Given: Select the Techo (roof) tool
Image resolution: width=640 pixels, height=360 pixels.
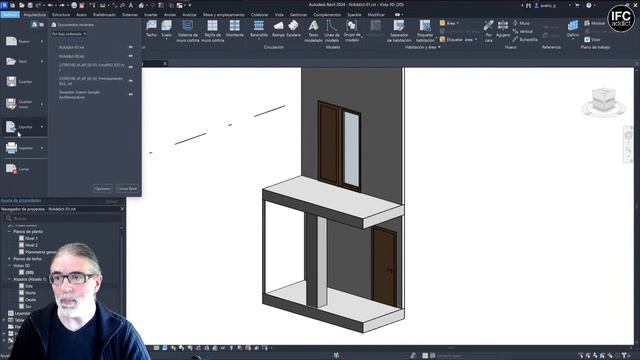Looking at the screenshot, I should [151, 29].
